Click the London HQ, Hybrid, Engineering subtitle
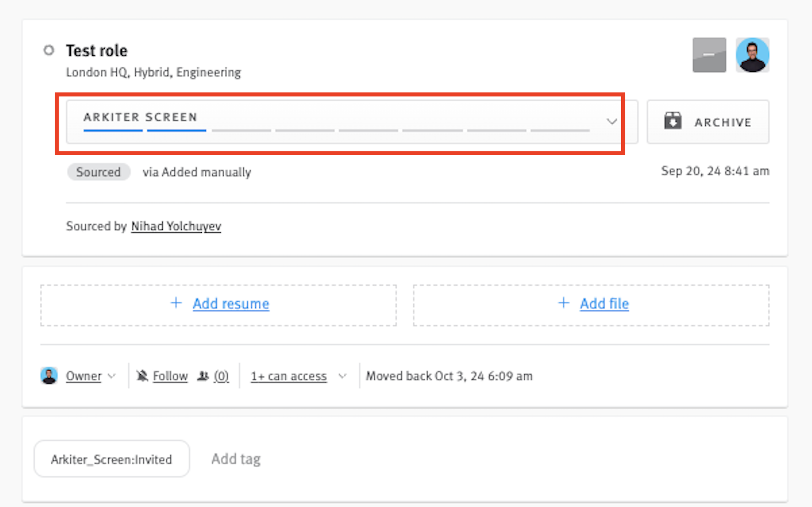The height and width of the screenshot is (507, 812). pyautogui.click(x=153, y=72)
